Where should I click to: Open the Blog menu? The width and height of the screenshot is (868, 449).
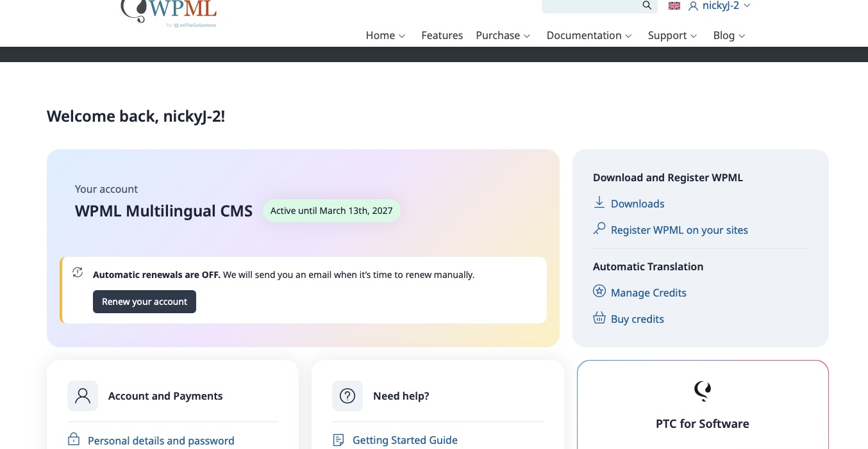pyautogui.click(x=729, y=36)
